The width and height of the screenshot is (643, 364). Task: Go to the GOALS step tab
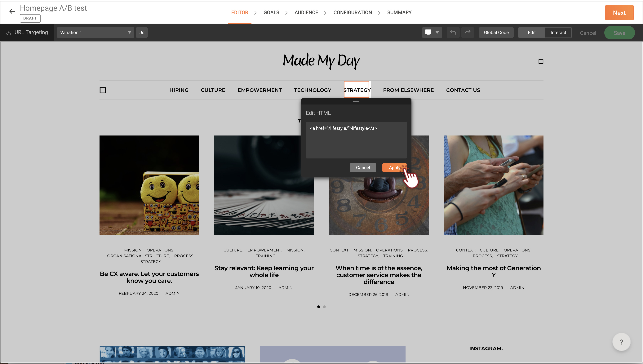[x=271, y=12]
